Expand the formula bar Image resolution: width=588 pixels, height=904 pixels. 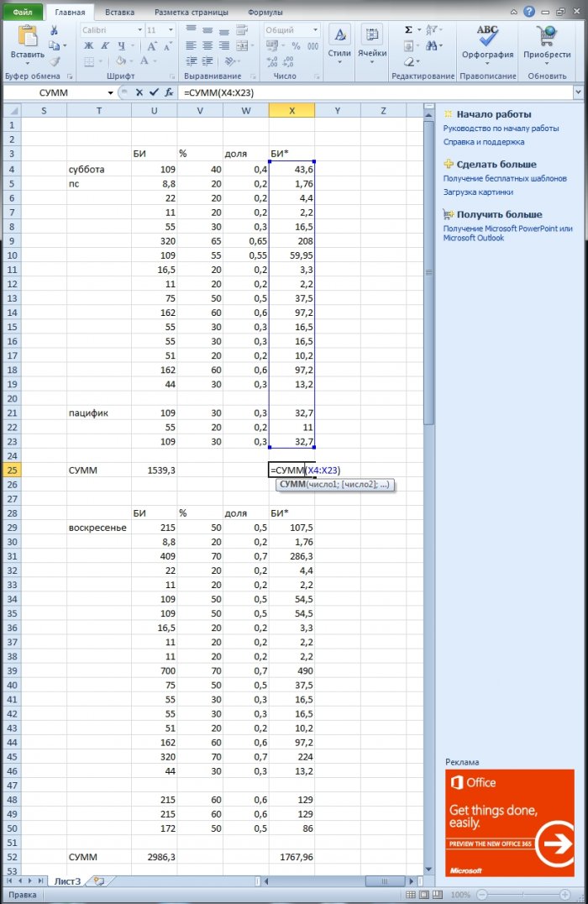[x=578, y=92]
